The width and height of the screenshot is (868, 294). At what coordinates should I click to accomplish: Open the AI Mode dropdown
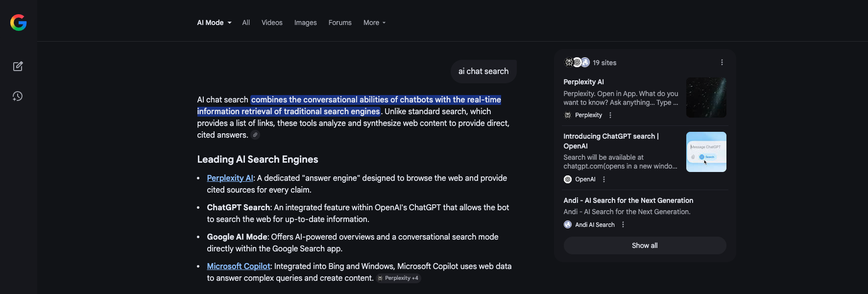(214, 23)
